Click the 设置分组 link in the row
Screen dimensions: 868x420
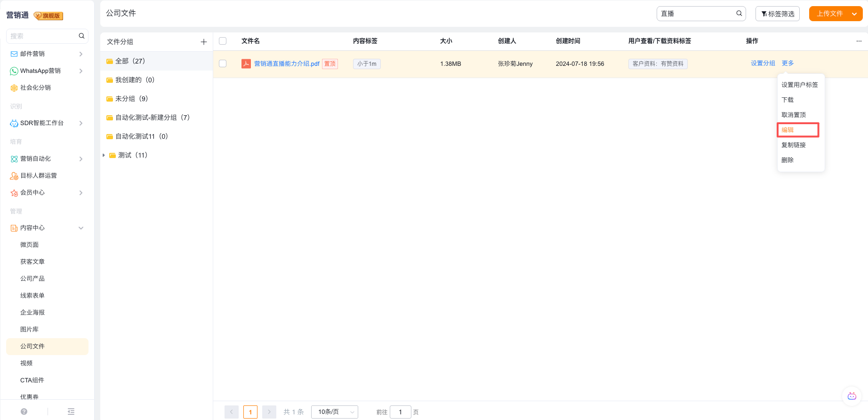coord(763,63)
